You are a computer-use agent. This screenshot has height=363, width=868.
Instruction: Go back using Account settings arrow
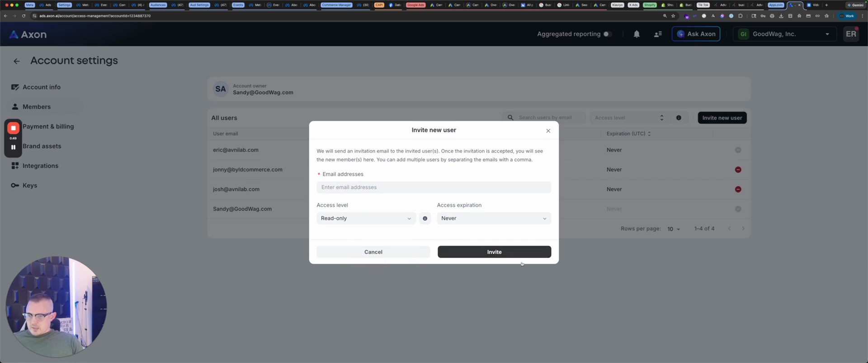click(x=17, y=61)
